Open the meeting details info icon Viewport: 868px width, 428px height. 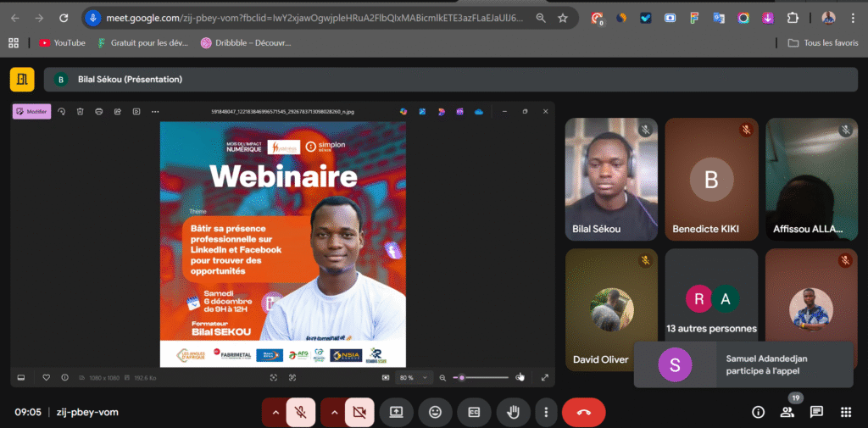(759, 412)
